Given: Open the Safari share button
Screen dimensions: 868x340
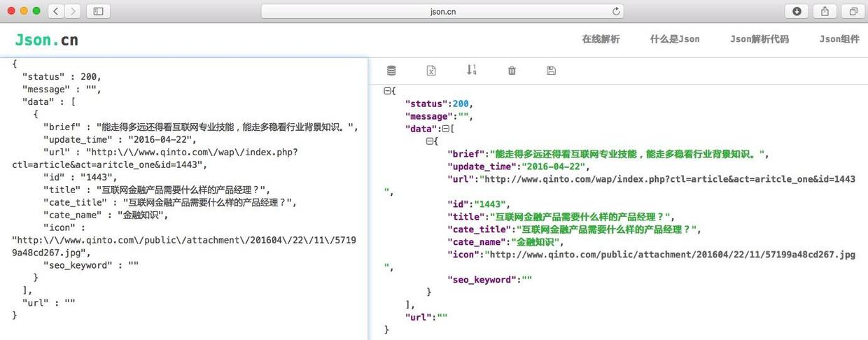Looking at the screenshot, I should [x=825, y=11].
